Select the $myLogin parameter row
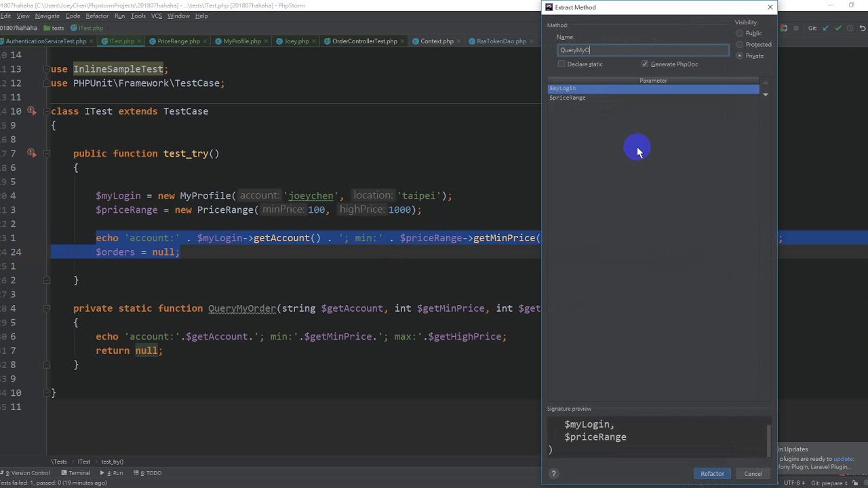The height and width of the screenshot is (488, 868). coord(653,89)
